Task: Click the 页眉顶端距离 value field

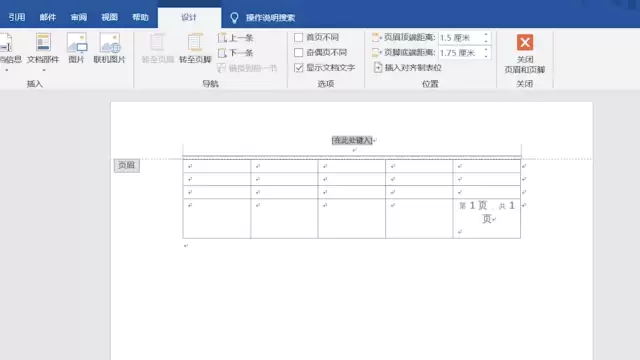Action: (x=460, y=38)
